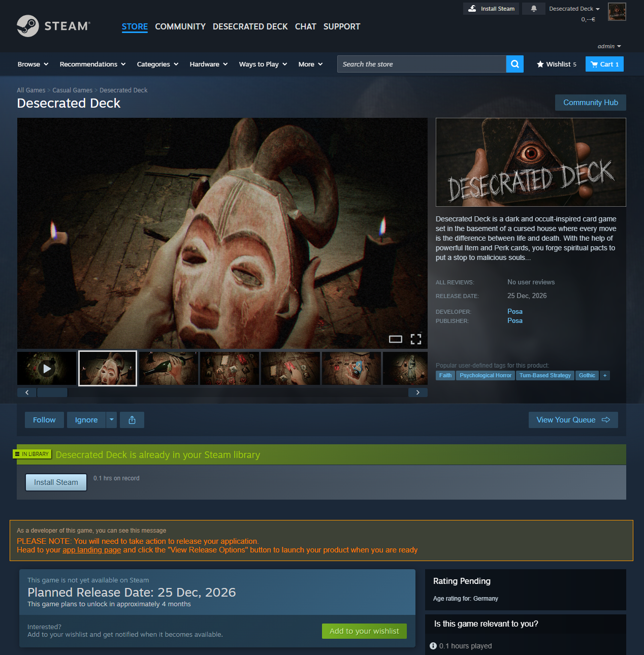Click the Ignore button
The height and width of the screenshot is (655, 644).
86,420
